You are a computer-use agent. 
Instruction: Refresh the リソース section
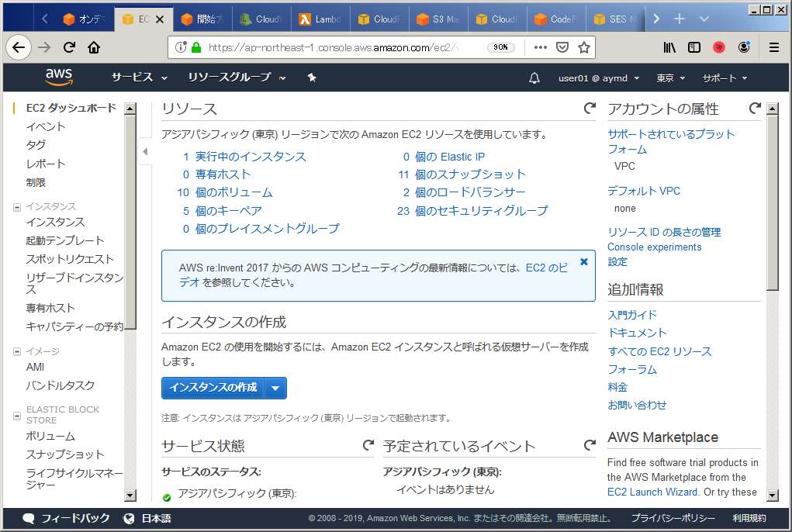click(590, 108)
